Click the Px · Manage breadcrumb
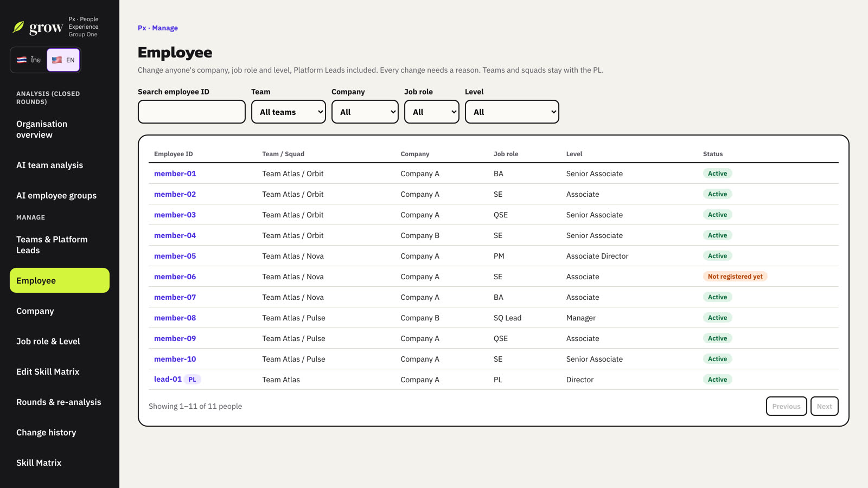 point(158,28)
